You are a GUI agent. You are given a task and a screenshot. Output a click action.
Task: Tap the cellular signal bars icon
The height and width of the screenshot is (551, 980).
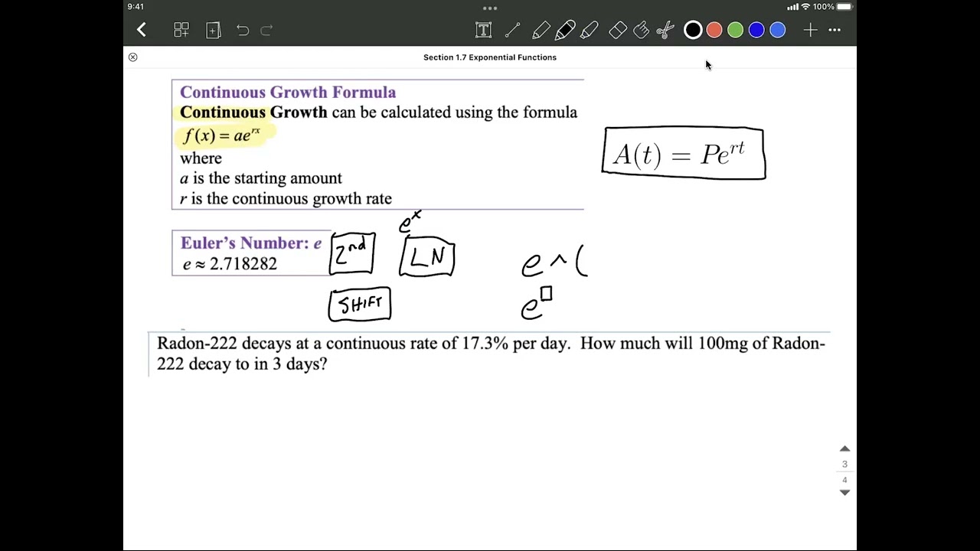click(792, 7)
